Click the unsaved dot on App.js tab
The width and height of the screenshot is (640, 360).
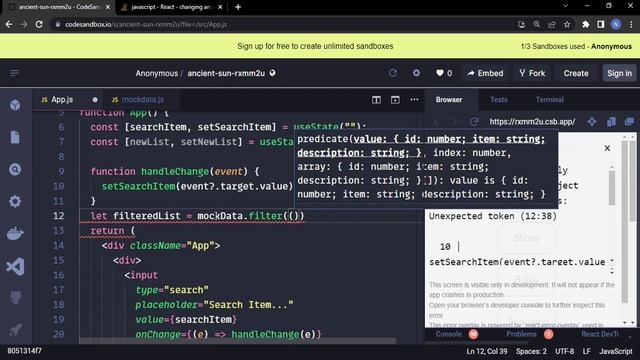click(x=95, y=100)
